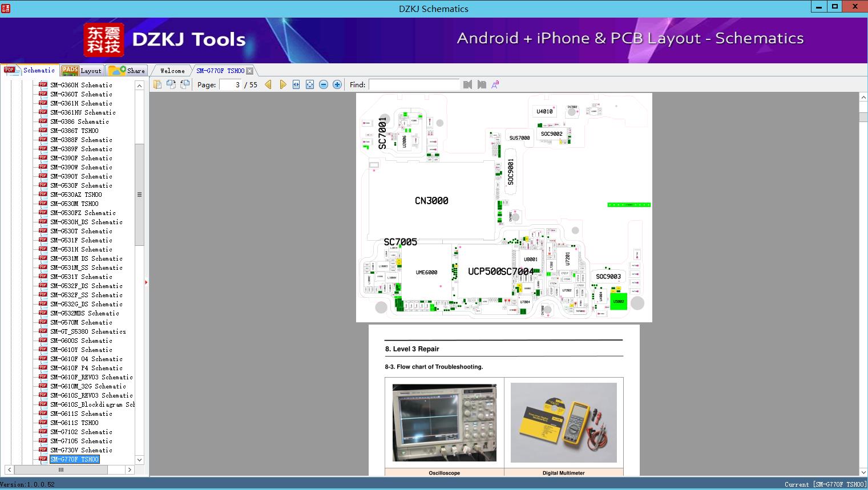Viewport: 868px width, 490px height.
Task: Select SM-G388F Schematic in list
Action: point(81,140)
